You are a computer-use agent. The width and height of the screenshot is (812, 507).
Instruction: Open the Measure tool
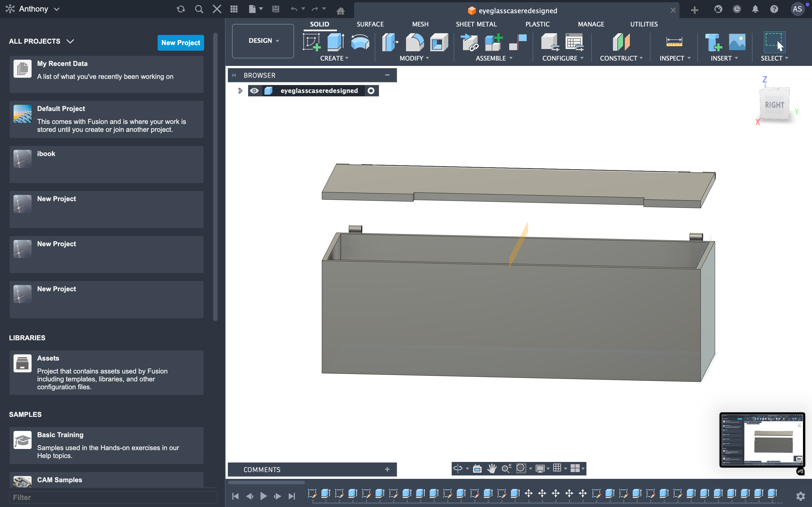[x=674, y=42]
